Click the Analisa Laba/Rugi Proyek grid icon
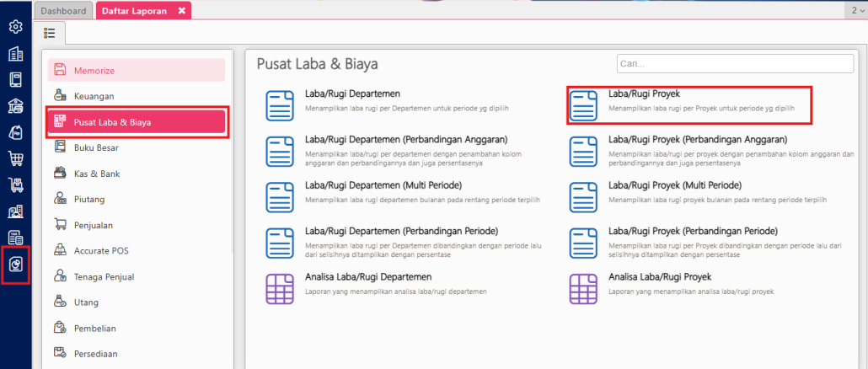This screenshot has height=369, width=868. pos(582,289)
